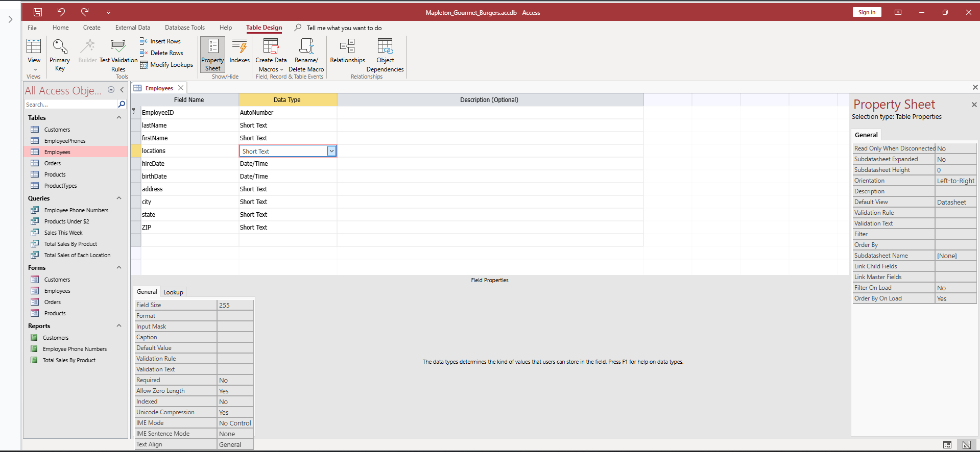Expand the collapsed side panel arrow

[10, 19]
